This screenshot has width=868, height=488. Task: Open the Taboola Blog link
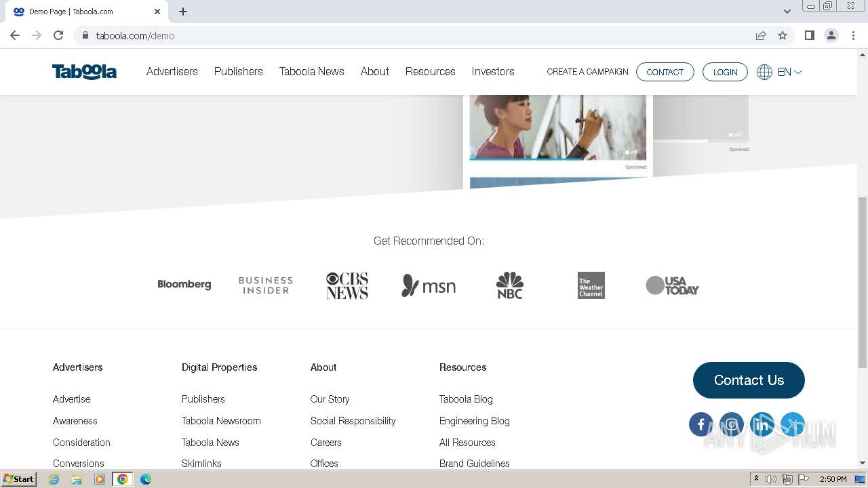[466, 399]
